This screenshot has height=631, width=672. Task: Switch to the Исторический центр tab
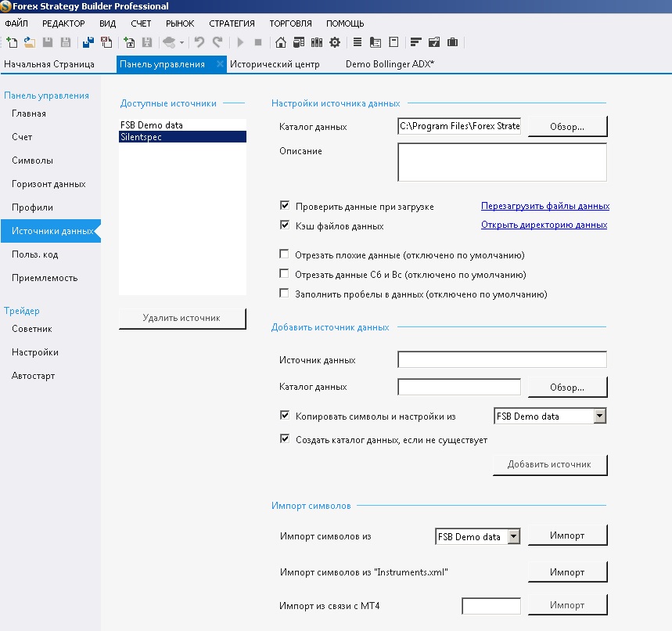tap(275, 64)
